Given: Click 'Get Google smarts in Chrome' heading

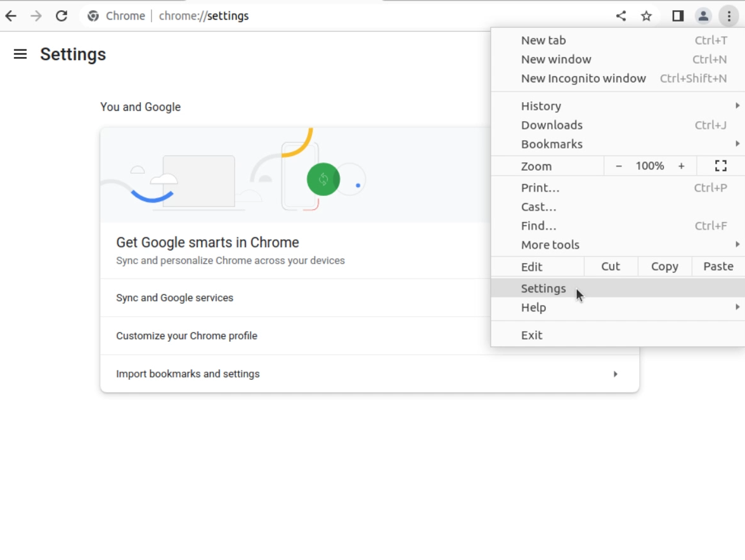Looking at the screenshot, I should point(207,242).
